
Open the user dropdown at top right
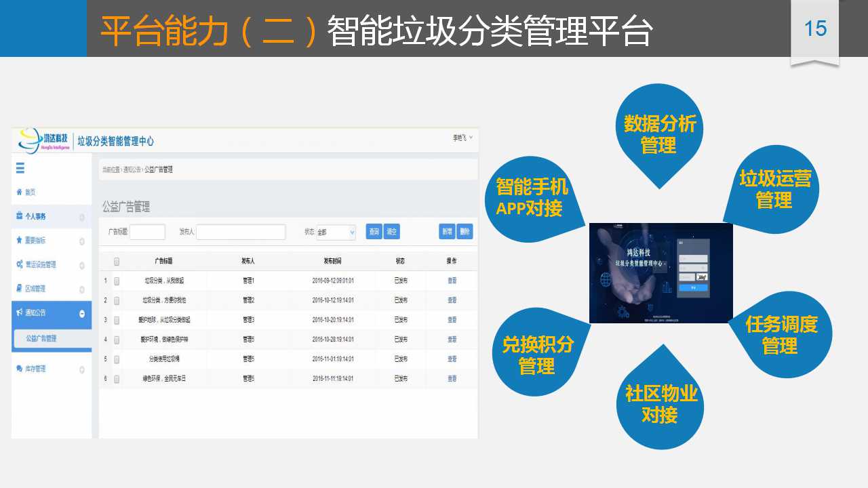pyautogui.click(x=463, y=138)
